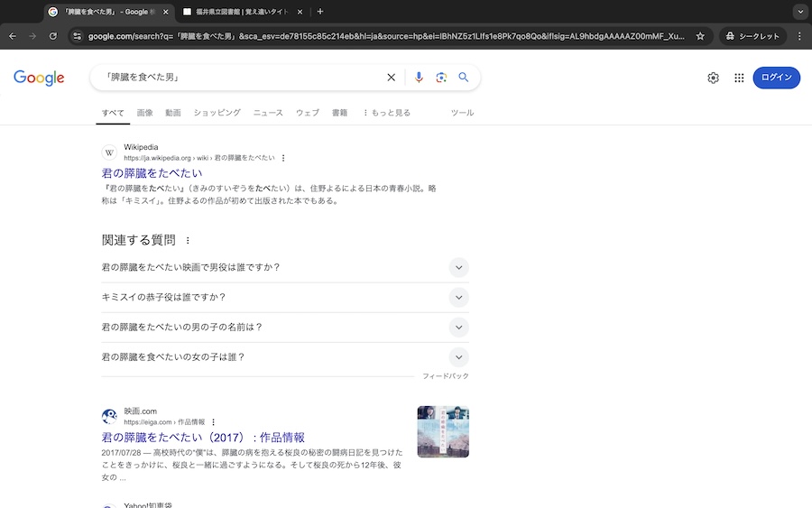Clear the search box with X
The image size is (812, 508).
391,78
